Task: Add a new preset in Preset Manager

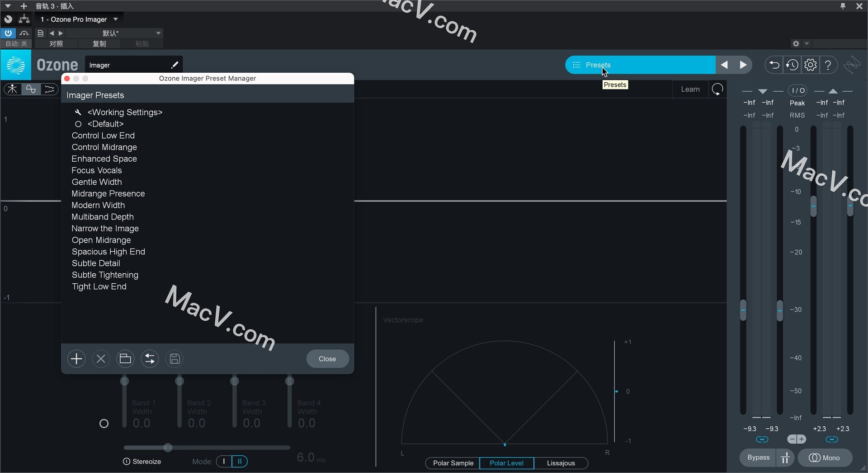Action: 76,359
